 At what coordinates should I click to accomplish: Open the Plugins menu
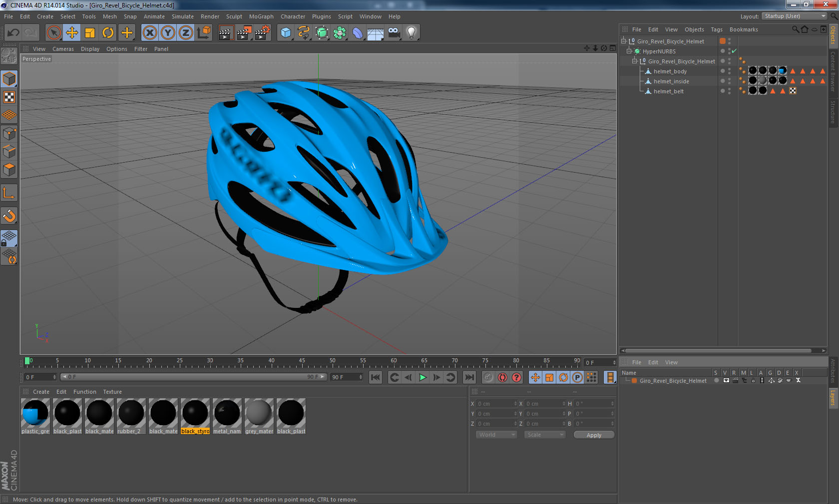[x=321, y=16]
